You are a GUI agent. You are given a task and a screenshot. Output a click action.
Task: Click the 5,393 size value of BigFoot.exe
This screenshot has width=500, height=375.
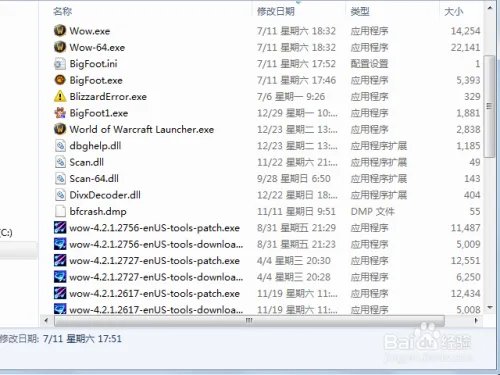[x=468, y=80]
